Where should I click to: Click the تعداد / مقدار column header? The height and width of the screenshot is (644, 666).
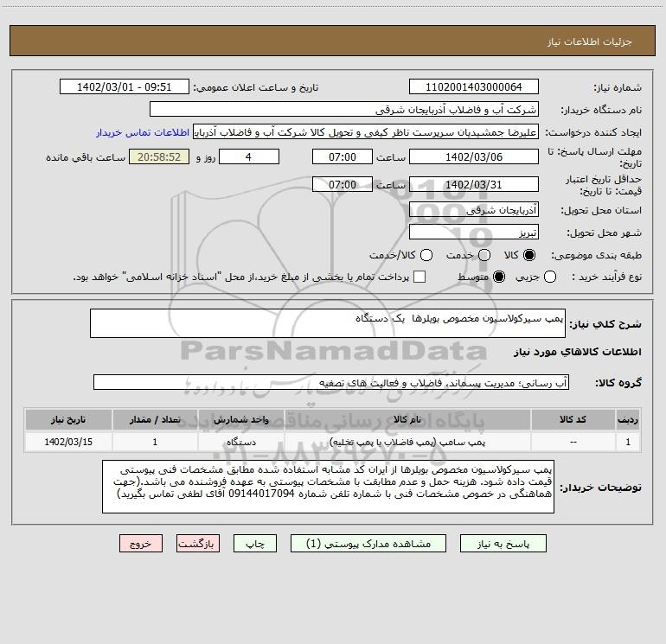[155, 419]
